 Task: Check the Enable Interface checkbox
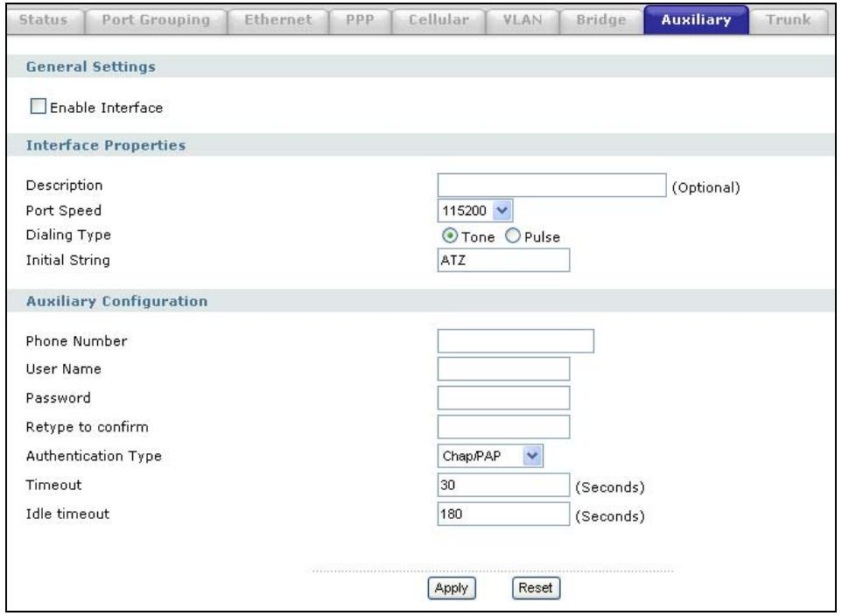point(39,107)
